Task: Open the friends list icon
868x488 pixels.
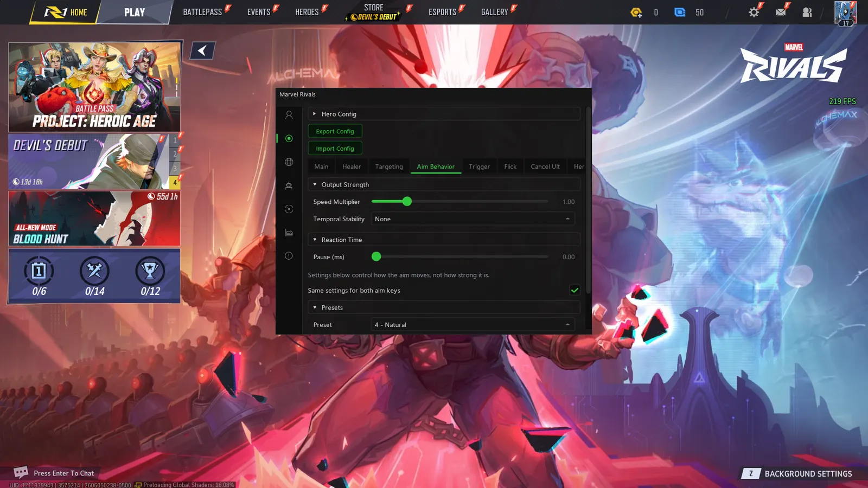Action: 807,12
